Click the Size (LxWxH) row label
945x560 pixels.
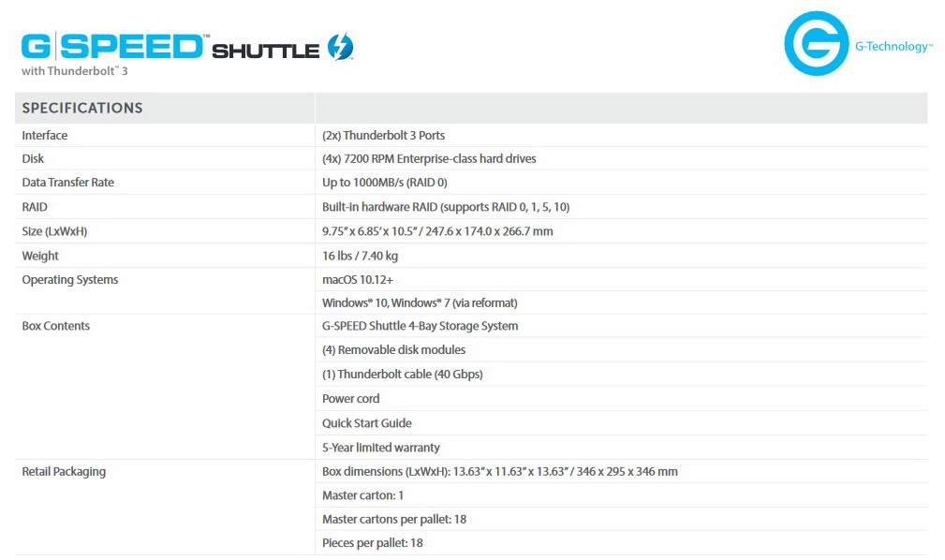coord(61,231)
